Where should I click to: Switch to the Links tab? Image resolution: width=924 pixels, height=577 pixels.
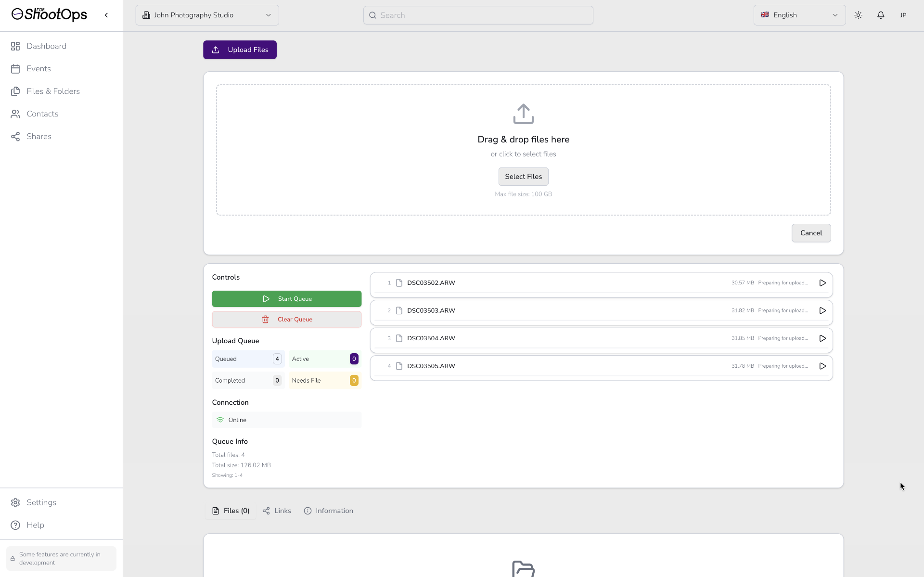click(277, 511)
